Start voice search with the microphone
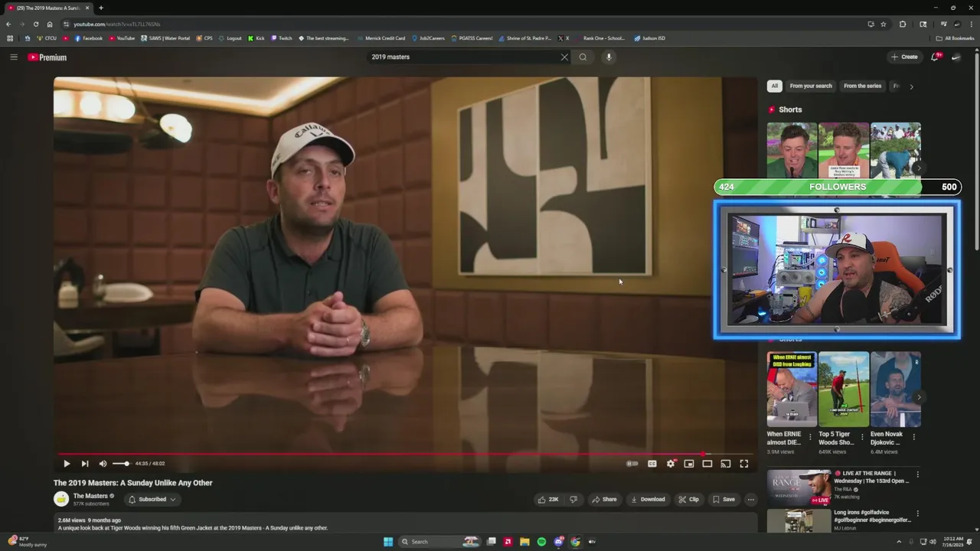This screenshot has width=980, height=551. [x=609, y=57]
